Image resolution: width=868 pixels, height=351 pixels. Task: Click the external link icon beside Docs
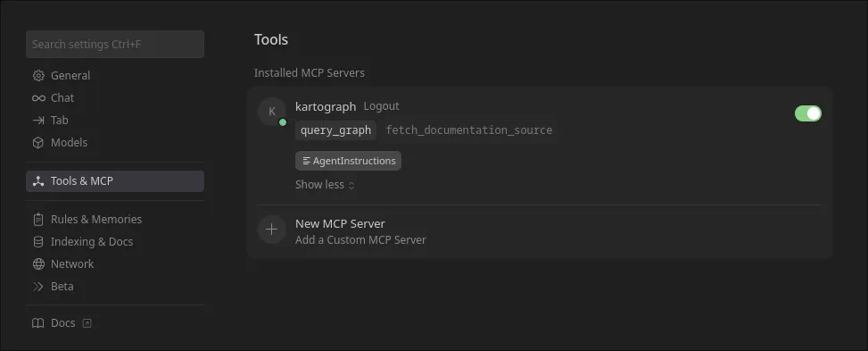87,323
